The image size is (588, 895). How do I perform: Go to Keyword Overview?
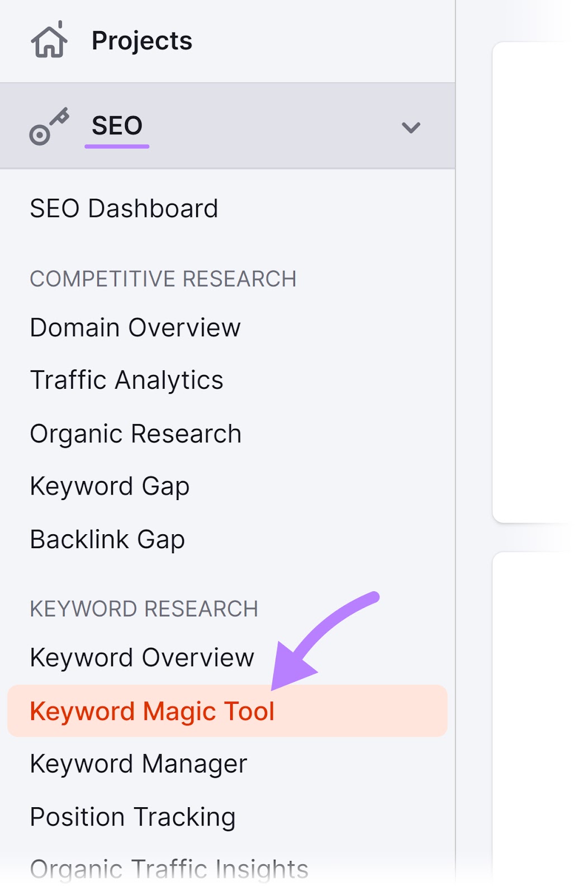(x=141, y=657)
